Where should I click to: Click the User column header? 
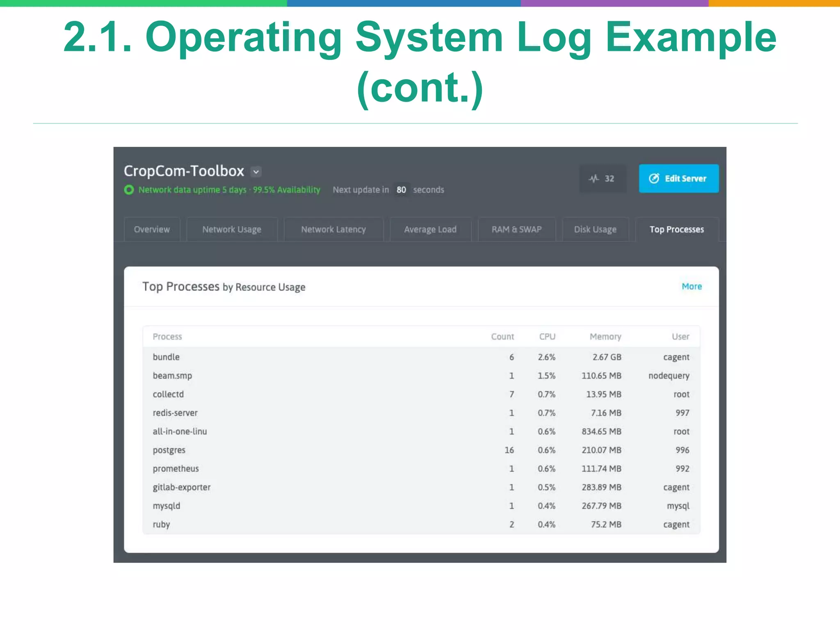click(680, 337)
